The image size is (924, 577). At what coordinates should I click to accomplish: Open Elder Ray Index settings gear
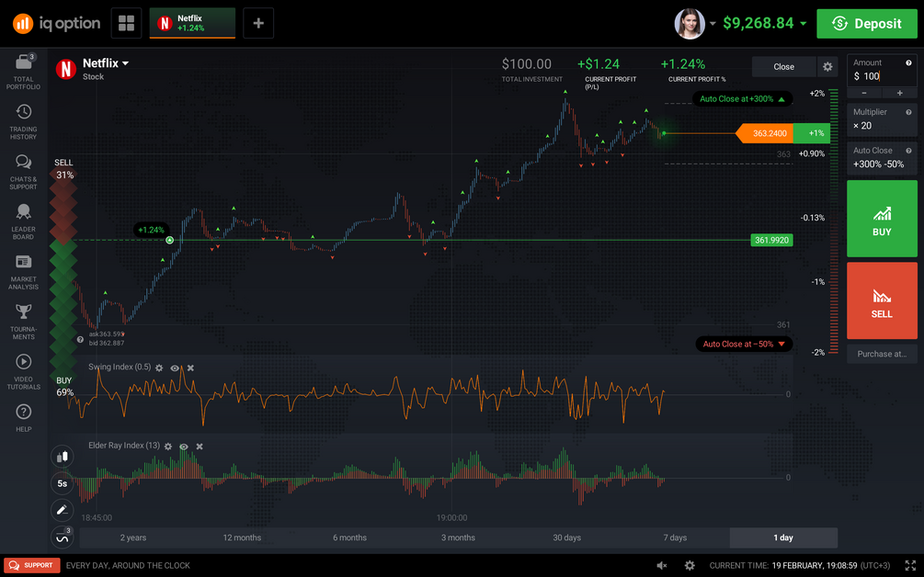click(x=168, y=447)
